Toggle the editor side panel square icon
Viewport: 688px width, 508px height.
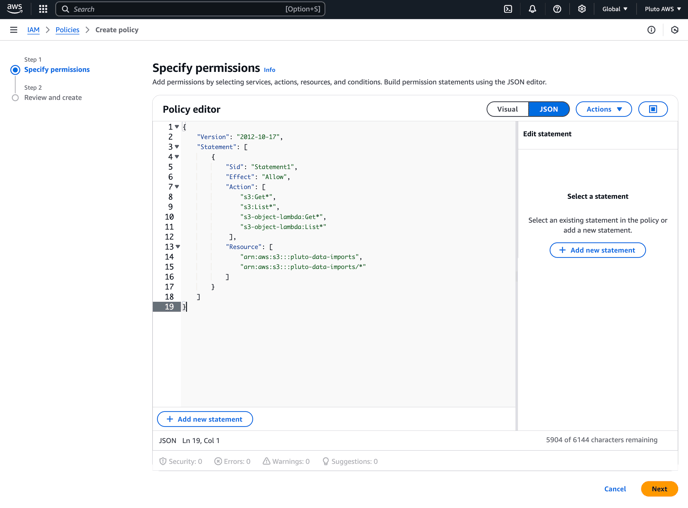(x=653, y=109)
